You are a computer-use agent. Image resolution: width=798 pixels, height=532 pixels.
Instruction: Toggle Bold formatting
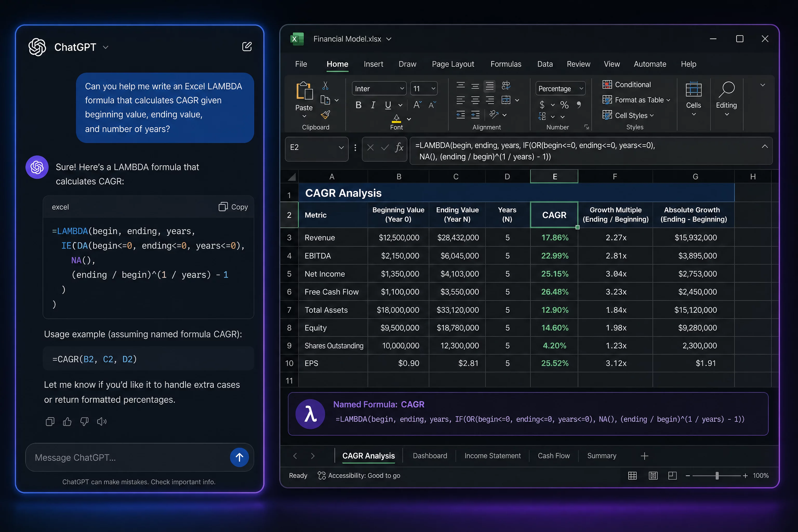(x=358, y=105)
